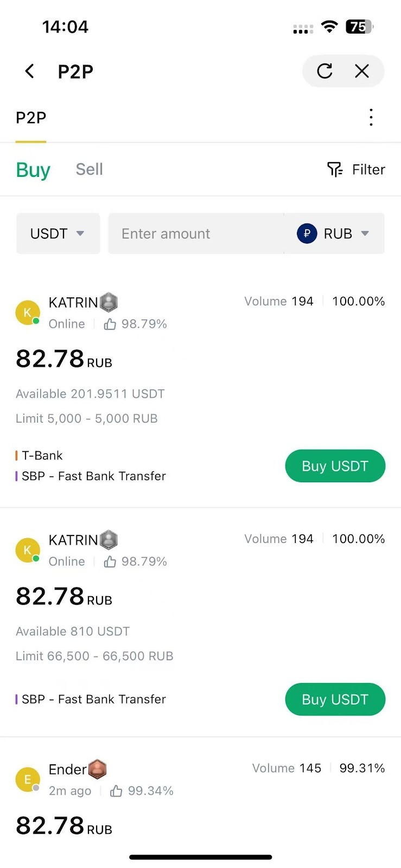This screenshot has height=868, width=401.
Task: Select the Buy tab
Action: click(x=33, y=170)
